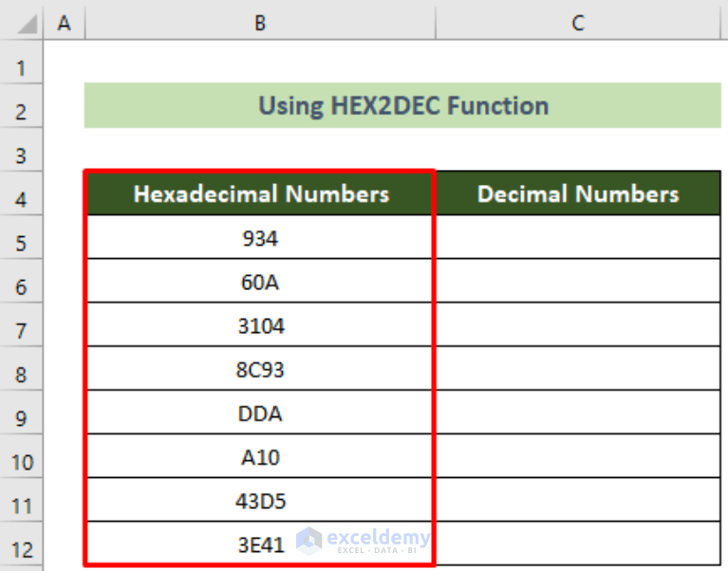
Task: Click the empty decimal cell next to DDA
Action: point(578,413)
